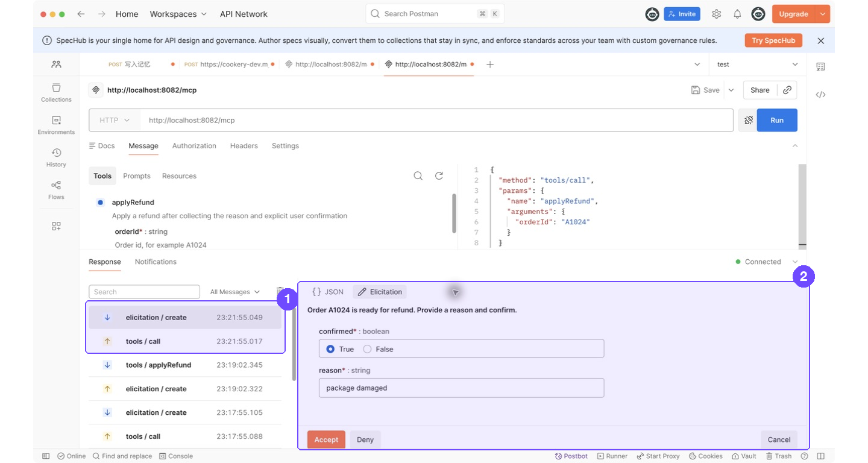This screenshot has width=868, height=463.
Task: Click the Search Postman field
Action: [x=435, y=14]
